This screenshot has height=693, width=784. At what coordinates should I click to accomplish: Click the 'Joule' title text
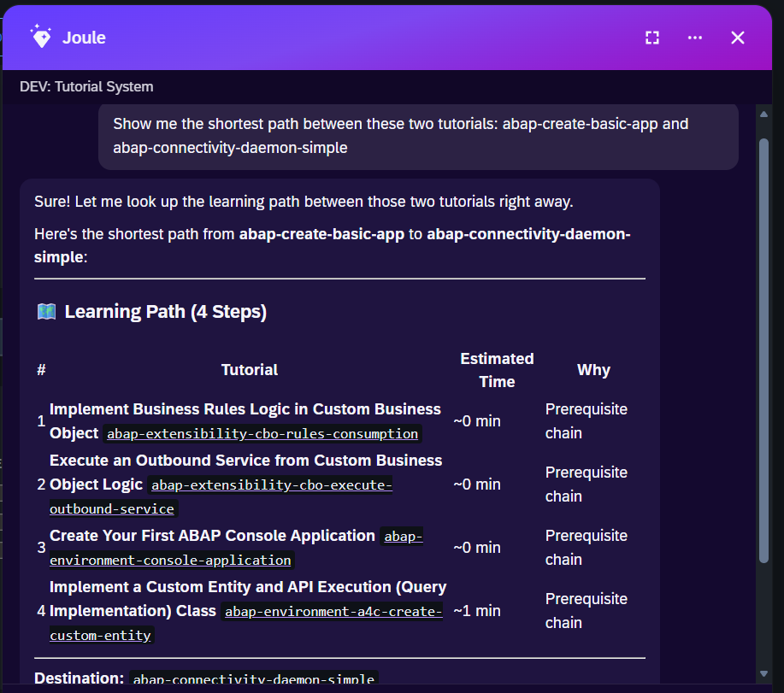tap(84, 38)
